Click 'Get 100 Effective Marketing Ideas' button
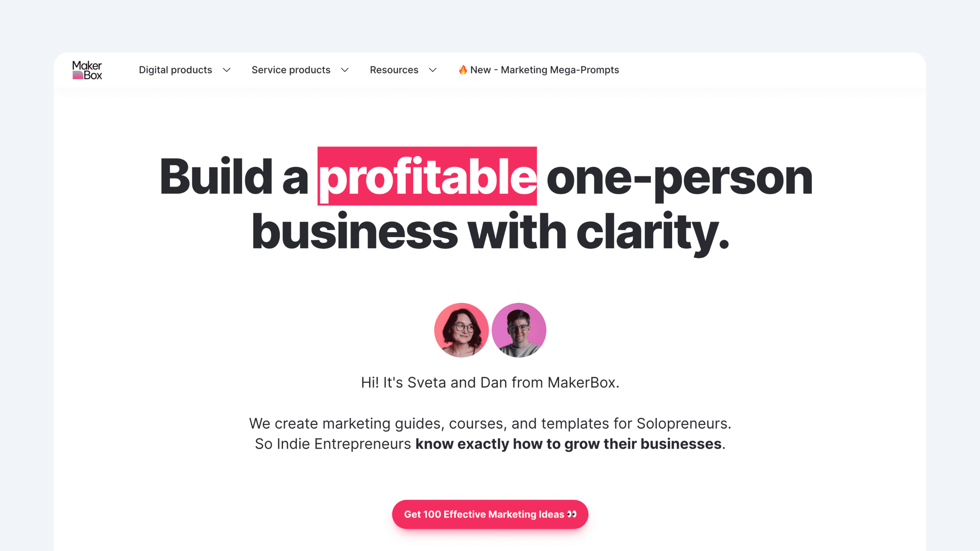Image resolution: width=980 pixels, height=551 pixels. pos(490,514)
